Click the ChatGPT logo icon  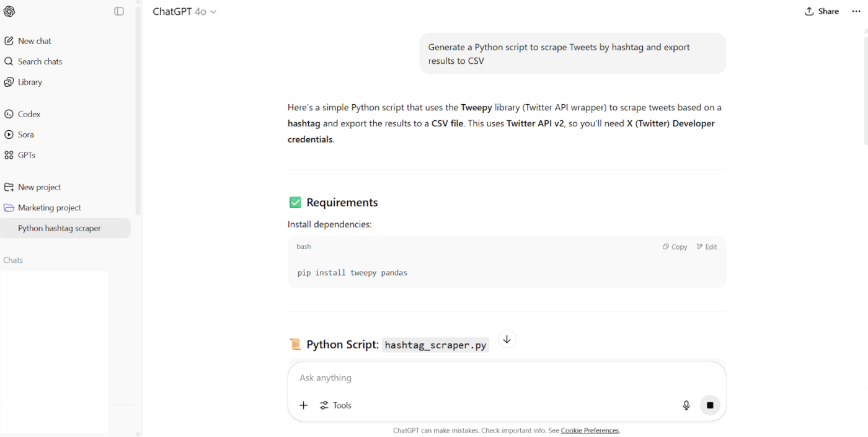coord(9,11)
